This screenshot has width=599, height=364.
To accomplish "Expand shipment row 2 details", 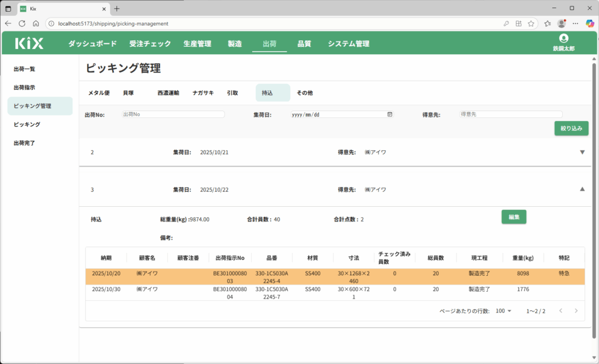I will click(x=581, y=152).
